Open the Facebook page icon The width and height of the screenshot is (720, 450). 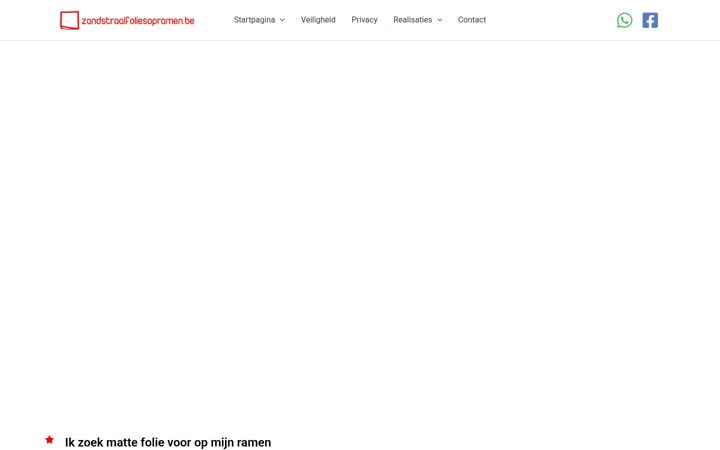tap(650, 20)
